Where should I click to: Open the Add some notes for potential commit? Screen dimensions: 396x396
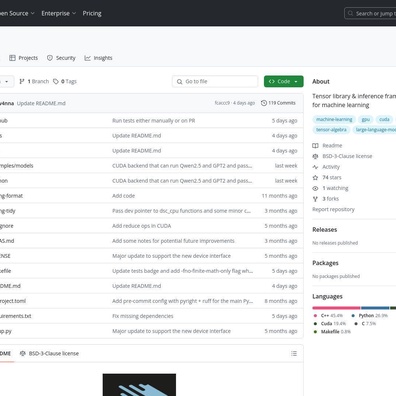tap(173, 241)
